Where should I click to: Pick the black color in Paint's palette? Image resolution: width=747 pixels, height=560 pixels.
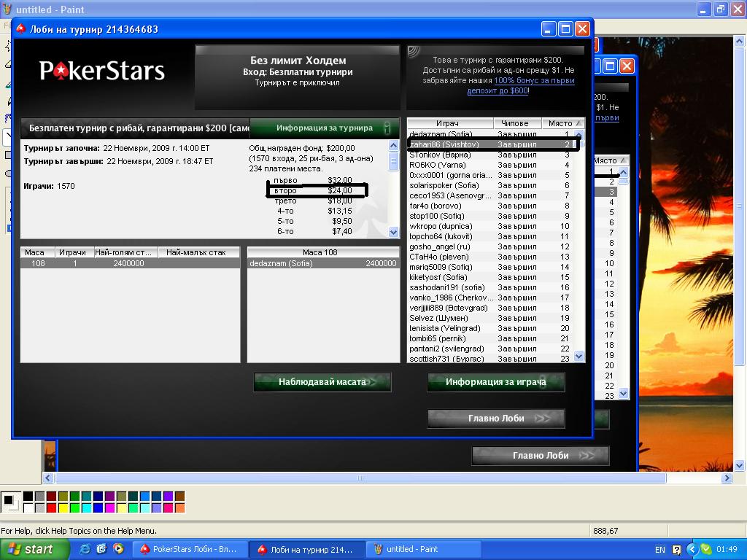(x=28, y=497)
